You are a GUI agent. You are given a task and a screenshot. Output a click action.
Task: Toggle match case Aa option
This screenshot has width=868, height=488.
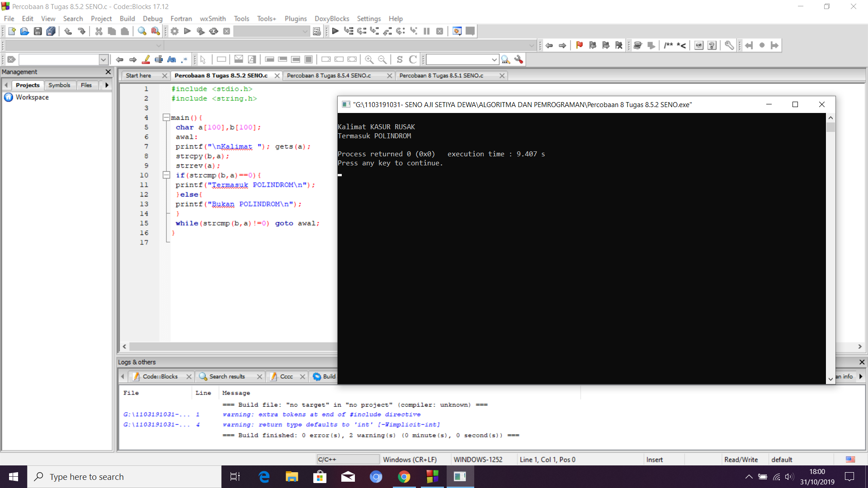click(171, 60)
